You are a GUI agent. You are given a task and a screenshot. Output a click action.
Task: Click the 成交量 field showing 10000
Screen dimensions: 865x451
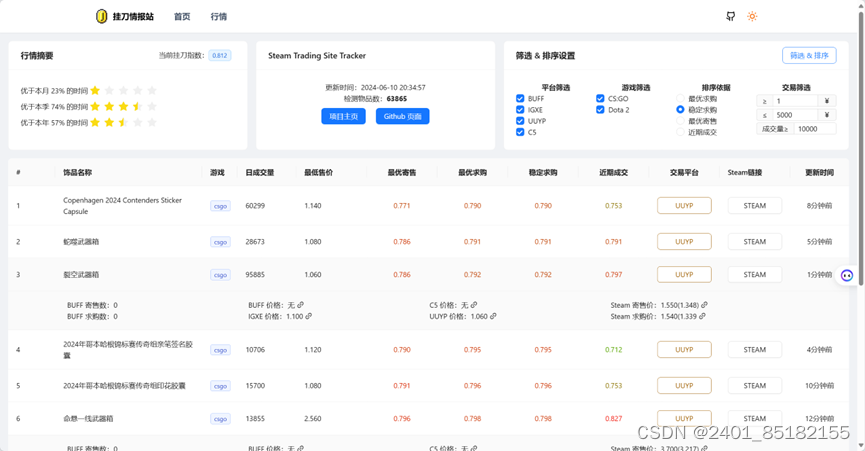click(815, 129)
